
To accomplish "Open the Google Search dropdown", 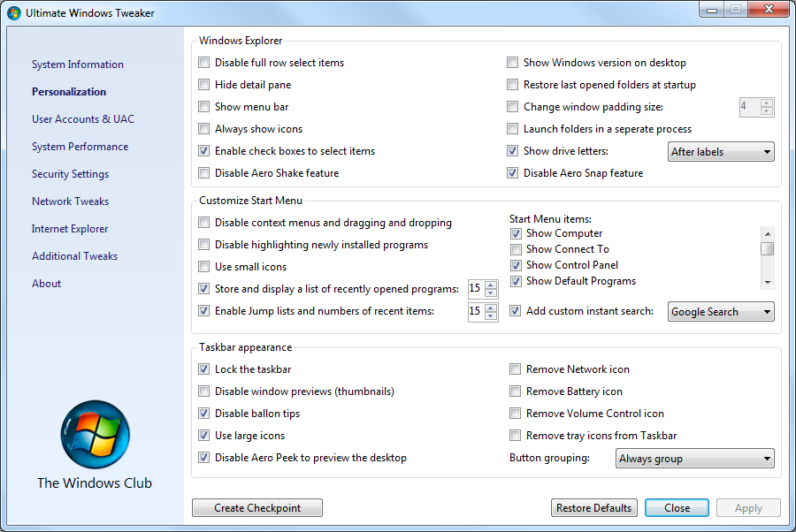I will (x=721, y=312).
